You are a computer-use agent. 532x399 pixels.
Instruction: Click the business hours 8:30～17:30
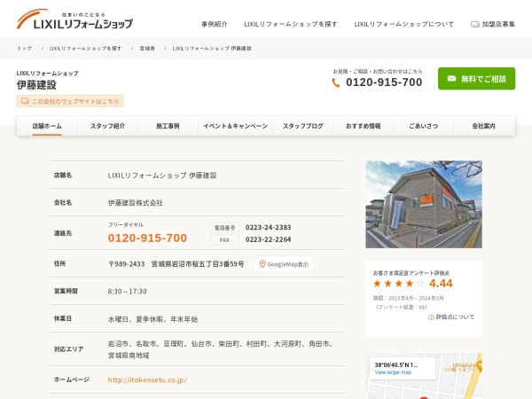127,292
